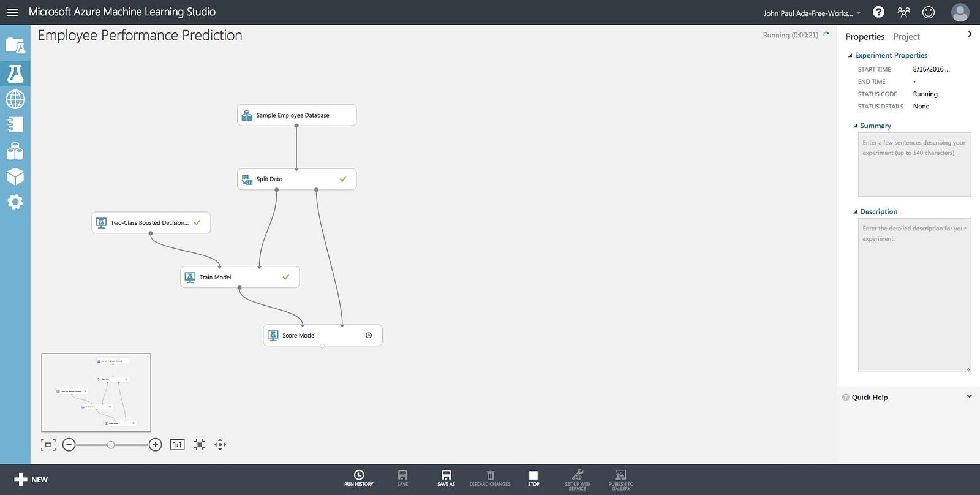Select the Sample Employee Database module
This screenshot has height=495, width=980.
click(x=296, y=115)
